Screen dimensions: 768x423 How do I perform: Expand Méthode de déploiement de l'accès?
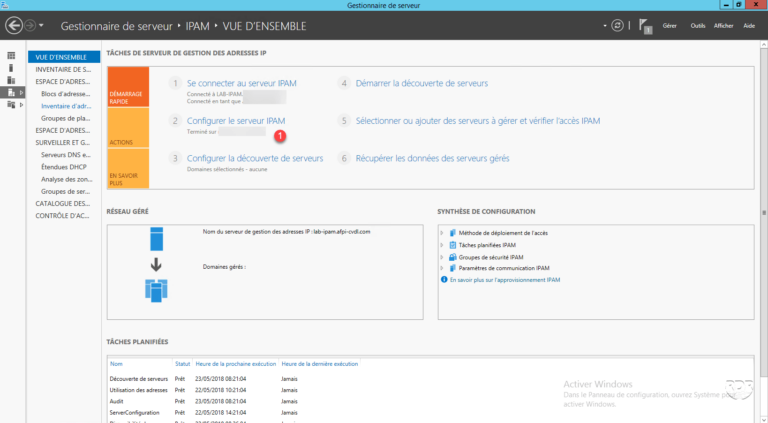(x=442, y=233)
